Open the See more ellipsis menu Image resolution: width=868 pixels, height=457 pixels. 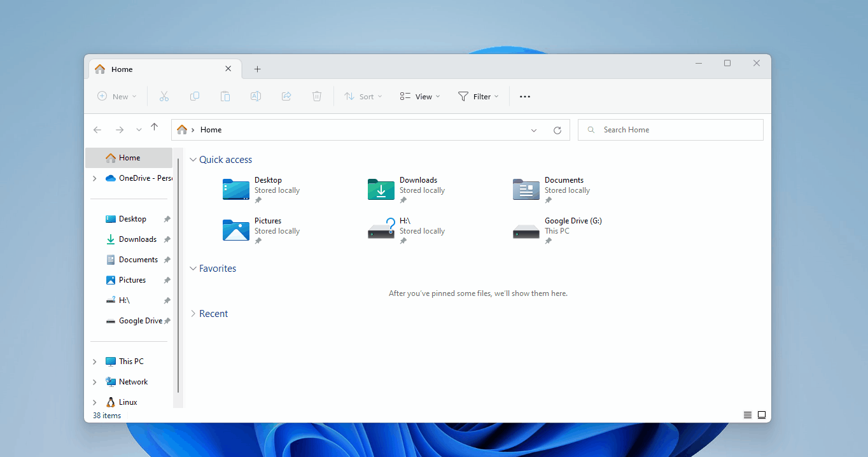525,97
